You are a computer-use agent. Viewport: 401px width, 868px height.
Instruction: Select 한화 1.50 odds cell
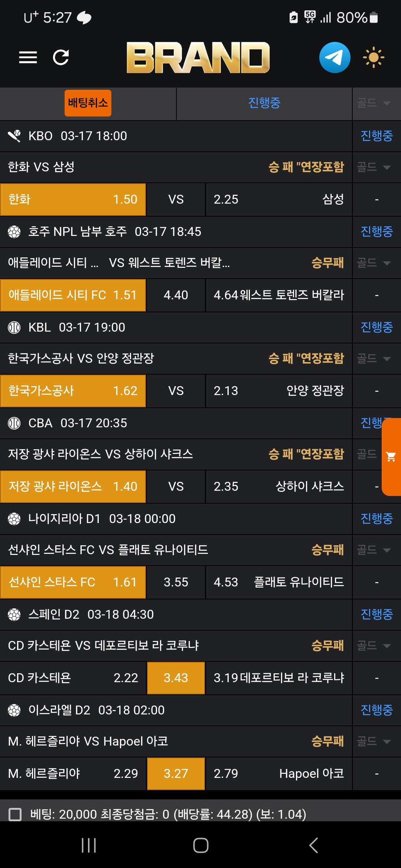coord(73,200)
